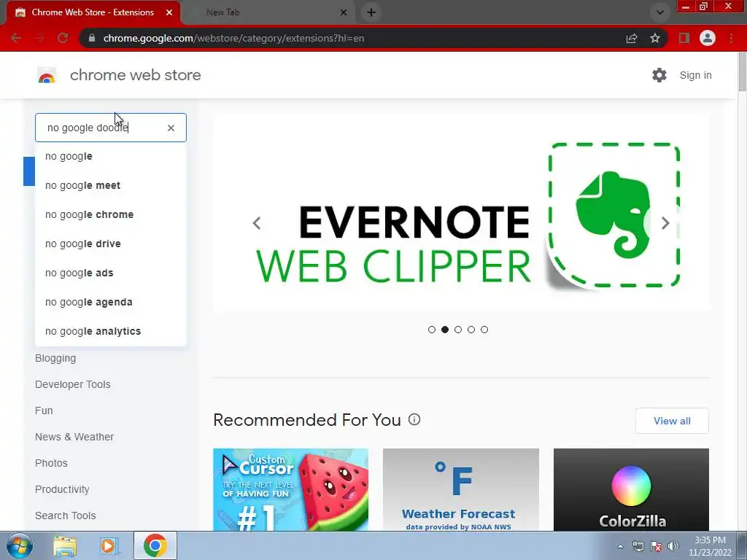
Task: Choose the 'no google agenda' suggestion
Action: tap(111, 302)
